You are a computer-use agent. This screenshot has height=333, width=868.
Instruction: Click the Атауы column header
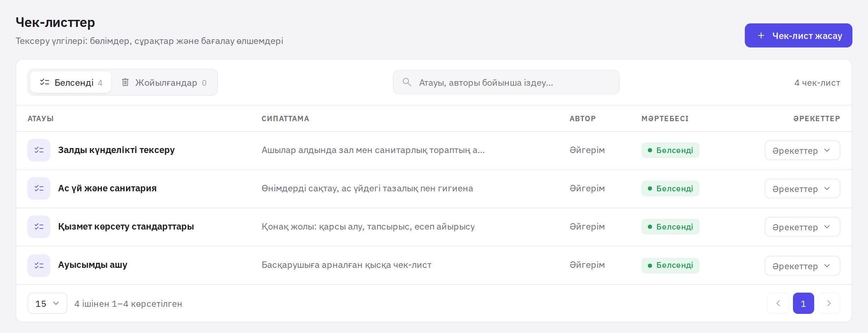[x=41, y=118]
